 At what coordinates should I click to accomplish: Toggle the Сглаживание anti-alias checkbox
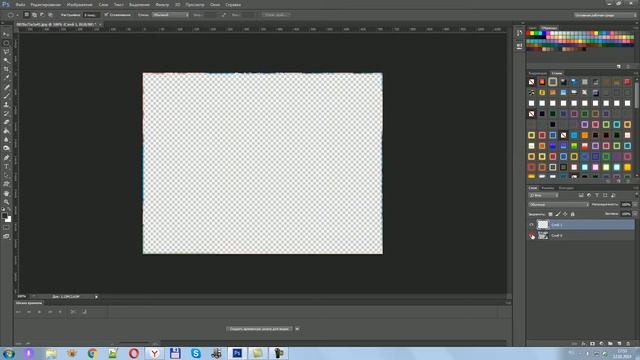pos(106,15)
